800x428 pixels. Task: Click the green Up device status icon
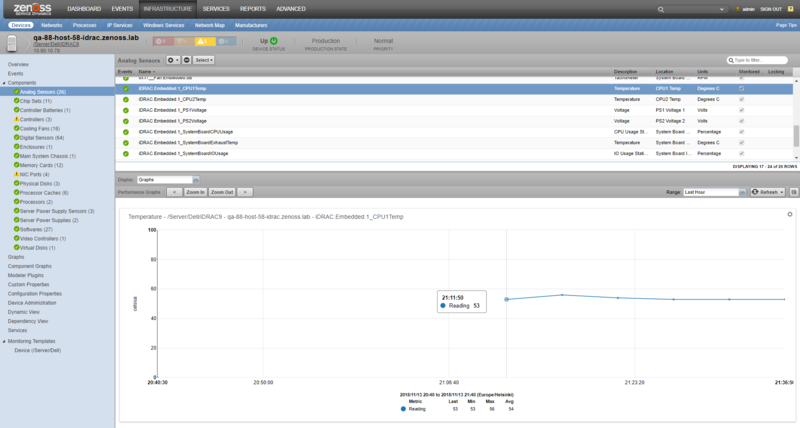(x=274, y=41)
